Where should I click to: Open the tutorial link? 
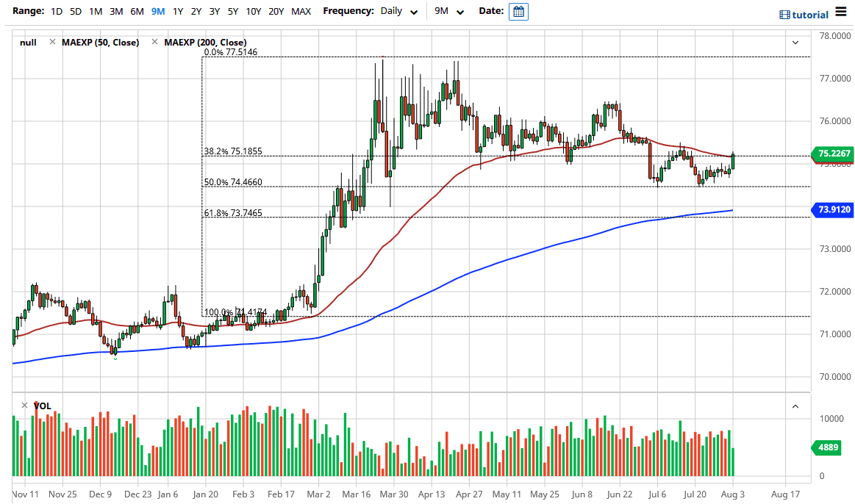(809, 13)
